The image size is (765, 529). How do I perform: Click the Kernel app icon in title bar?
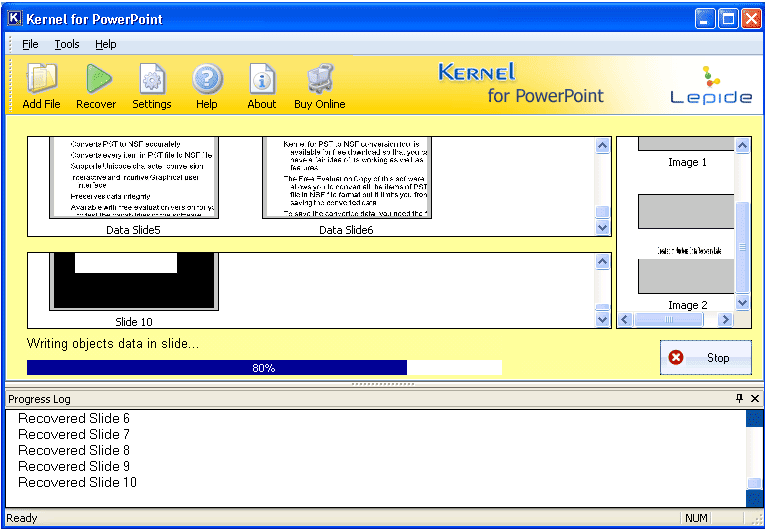tap(15, 18)
